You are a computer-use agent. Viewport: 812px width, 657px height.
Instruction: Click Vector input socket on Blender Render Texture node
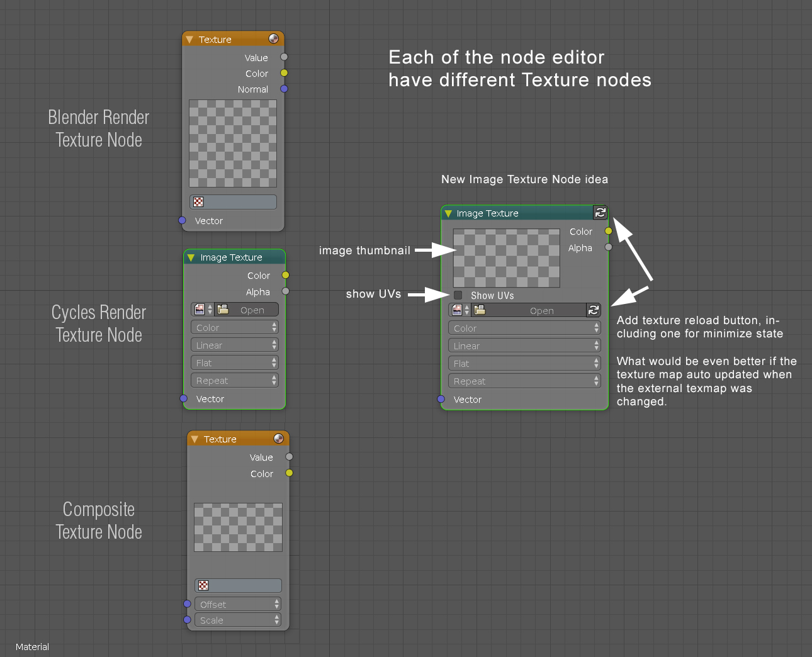pos(182,220)
